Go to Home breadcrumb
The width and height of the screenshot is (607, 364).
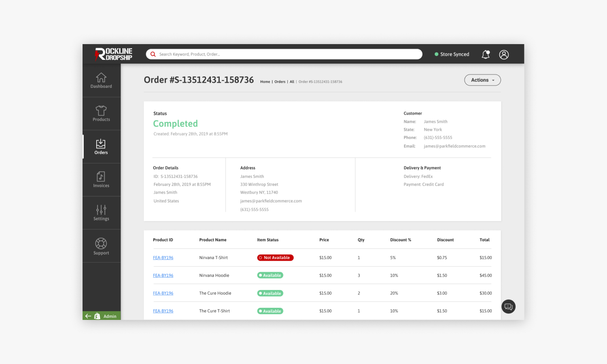pyautogui.click(x=265, y=82)
